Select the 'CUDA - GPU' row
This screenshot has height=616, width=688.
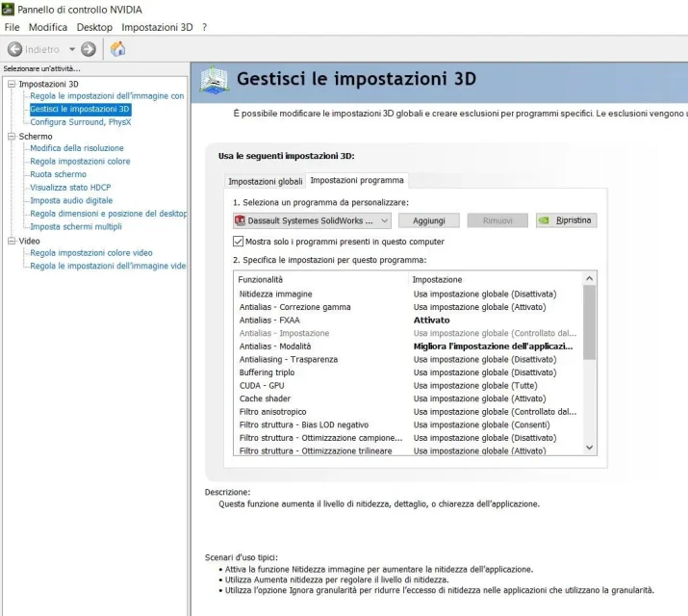[408, 386]
